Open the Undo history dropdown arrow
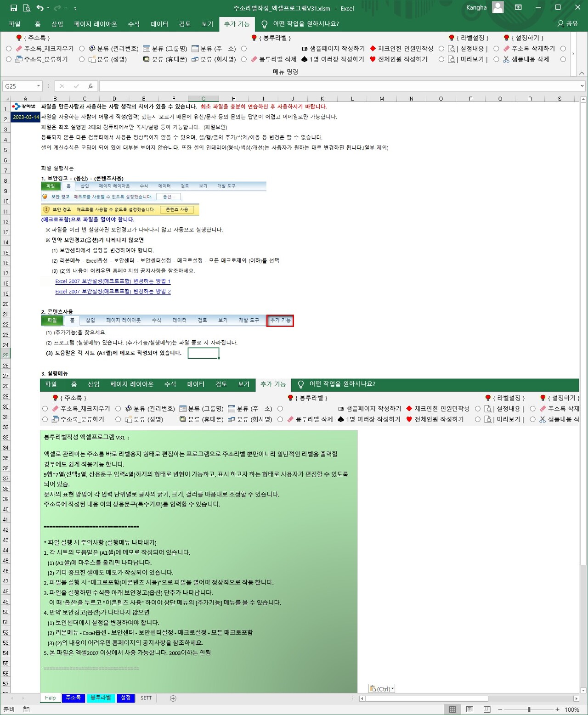588x715 pixels. coord(48,8)
